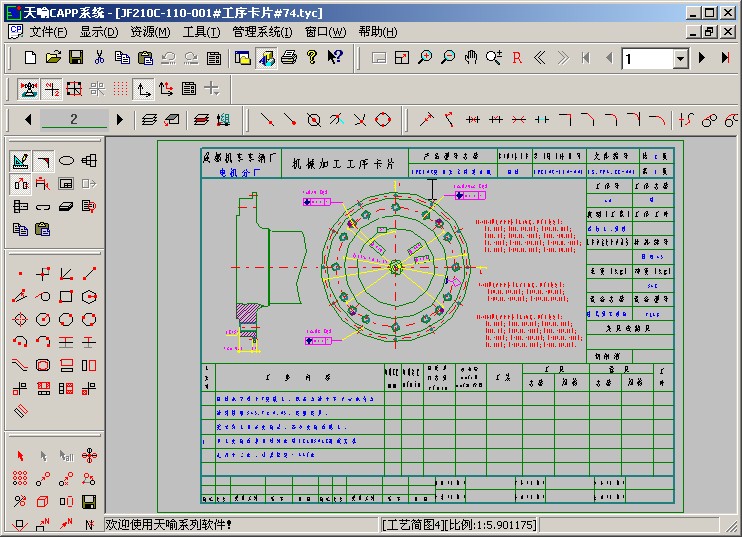This screenshot has width=742, height=537.
Task: Click the 欢迎使用天喻系列软件 status message
Action: point(168,525)
